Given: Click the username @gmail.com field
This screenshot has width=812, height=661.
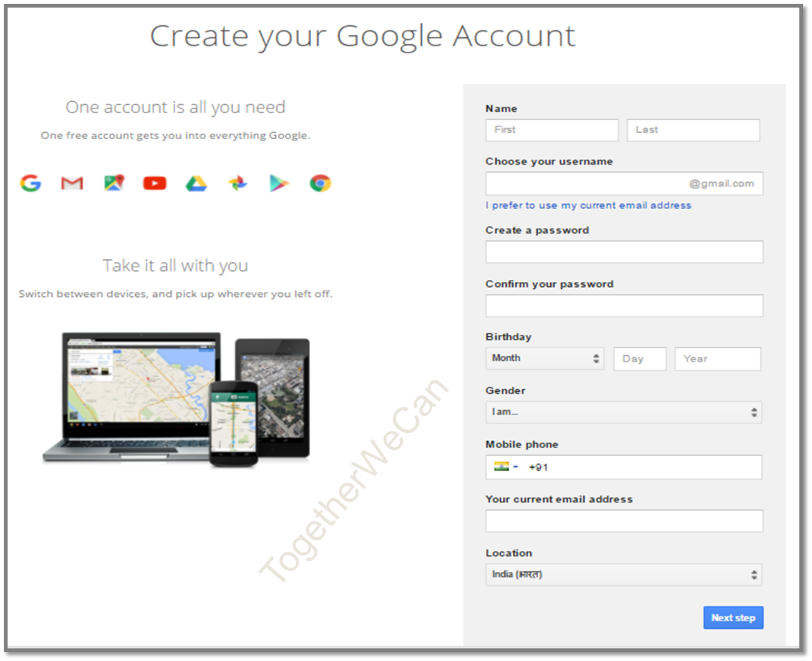Looking at the screenshot, I should click(624, 184).
